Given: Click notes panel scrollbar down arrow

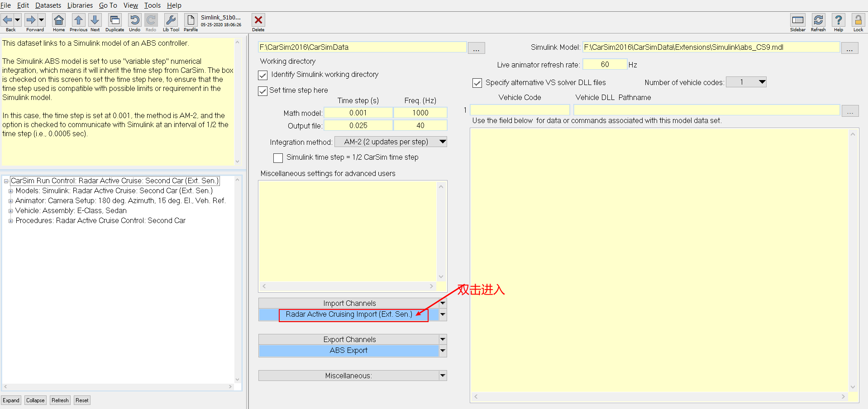Looking at the screenshot, I should coord(237,162).
